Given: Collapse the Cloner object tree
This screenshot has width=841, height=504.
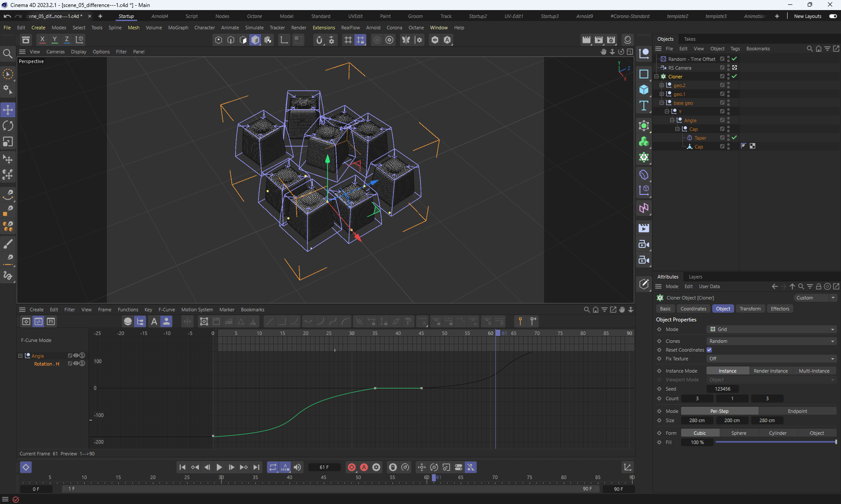Looking at the screenshot, I should click(x=657, y=77).
